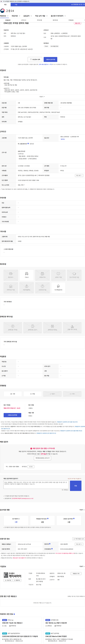Click the 열람제한 button
Image resolution: width=85 pixels, height=644 pixels.
[x=17, y=580]
